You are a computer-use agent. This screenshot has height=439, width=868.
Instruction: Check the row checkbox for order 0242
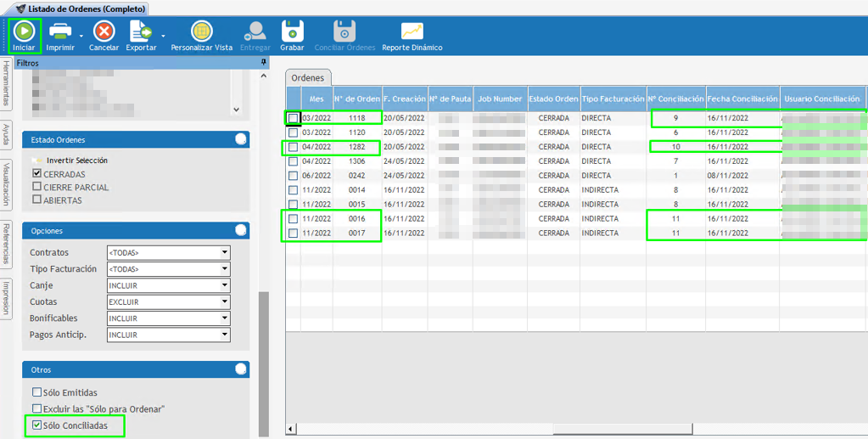[x=293, y=176]
